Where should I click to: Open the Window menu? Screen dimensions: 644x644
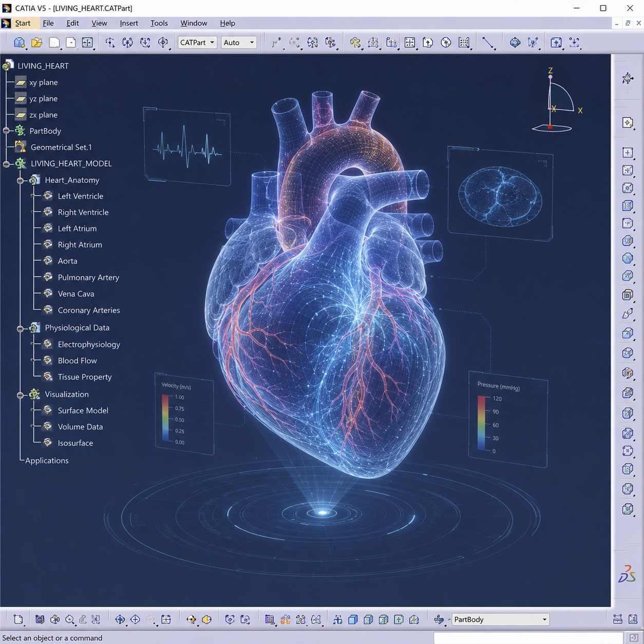pyautogui.click(x=194, y=23)
